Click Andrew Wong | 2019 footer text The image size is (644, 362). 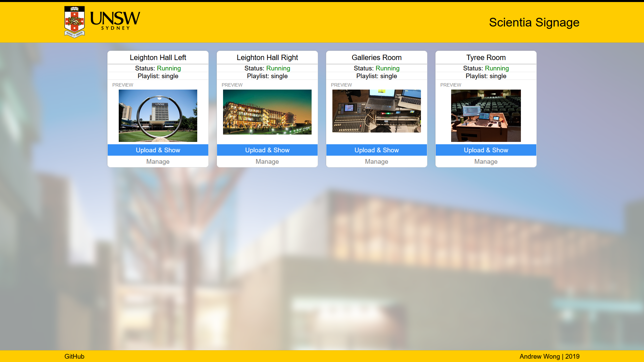click(549, 356)
